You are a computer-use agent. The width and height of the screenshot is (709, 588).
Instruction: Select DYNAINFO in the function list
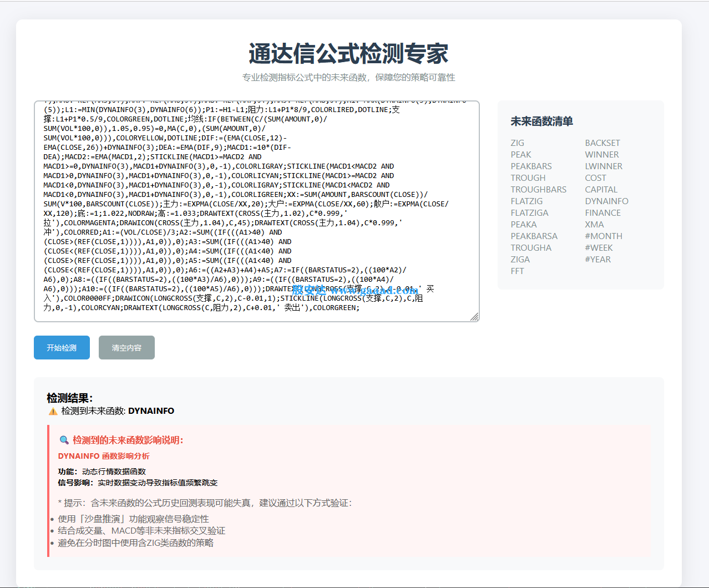[607, 201]
